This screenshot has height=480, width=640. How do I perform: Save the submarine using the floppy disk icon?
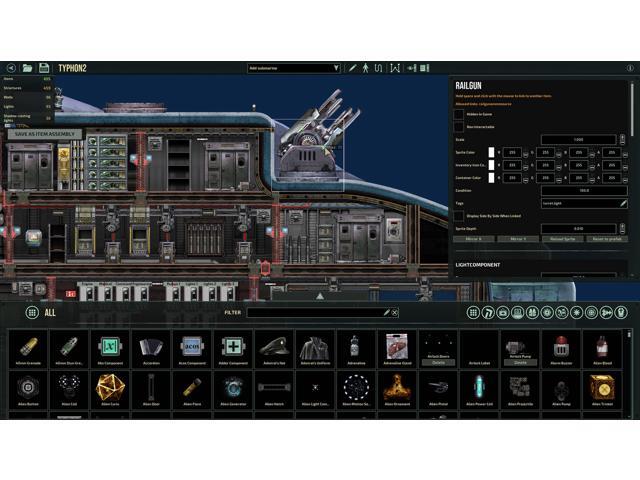pos(45,68)
